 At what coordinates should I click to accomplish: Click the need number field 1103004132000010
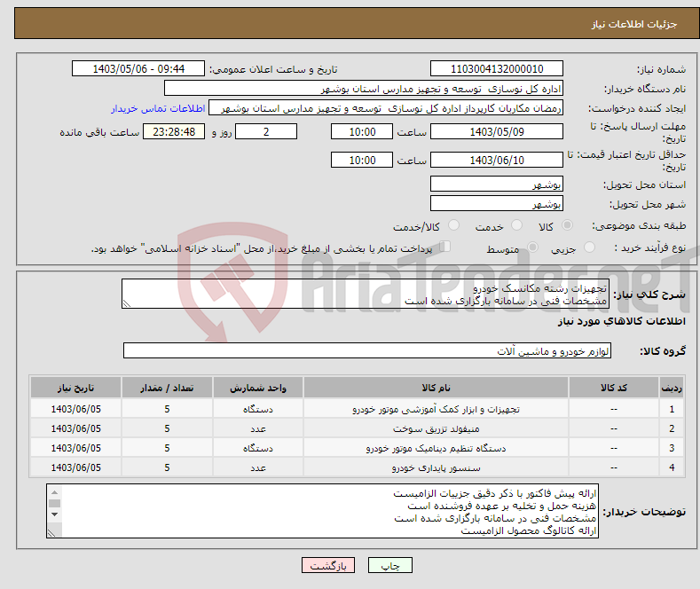[x=497, y=68]
